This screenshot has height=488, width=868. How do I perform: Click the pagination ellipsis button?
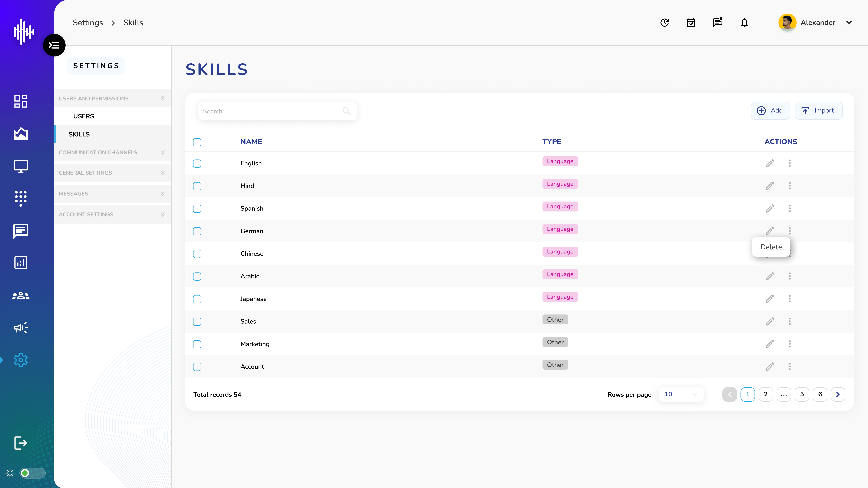pyautogui.click(x=784, y=394)
